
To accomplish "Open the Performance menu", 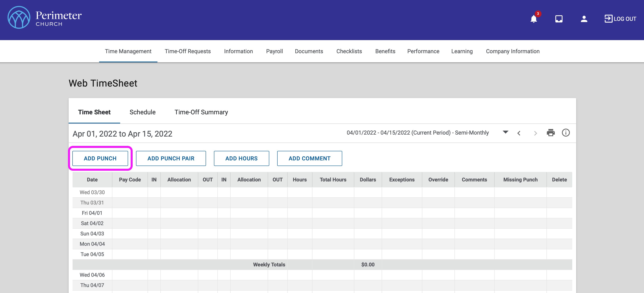I will tap(423, 51).
